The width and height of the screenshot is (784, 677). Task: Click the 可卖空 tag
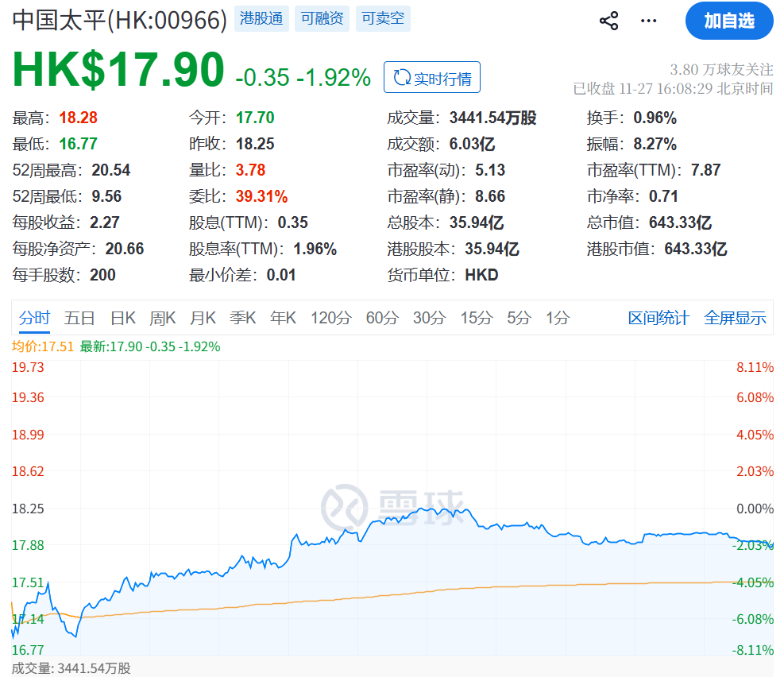tap(383, 18)
